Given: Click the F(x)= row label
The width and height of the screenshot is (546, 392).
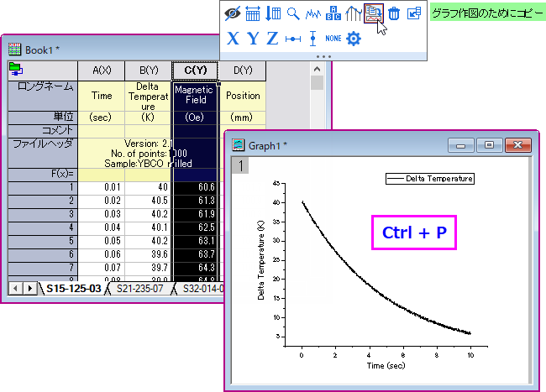Looking at the screenshot, I should coord(43,175).
